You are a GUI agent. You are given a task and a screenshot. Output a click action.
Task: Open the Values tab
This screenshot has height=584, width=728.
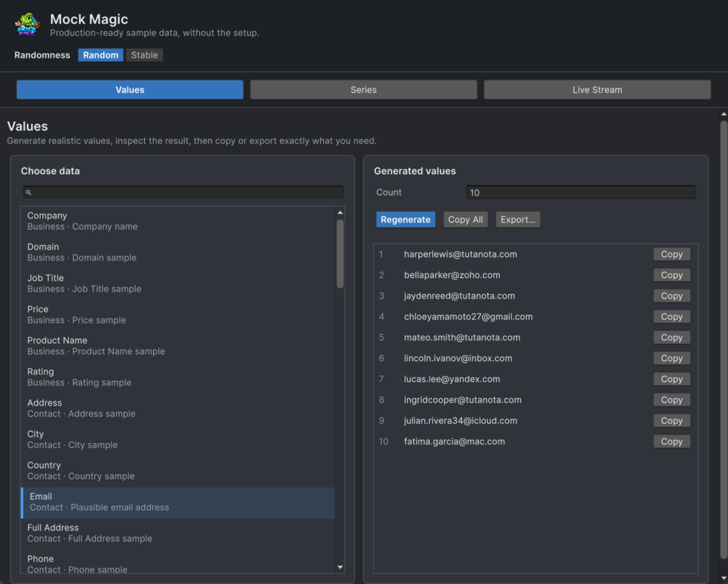click(x=129, y=90)
